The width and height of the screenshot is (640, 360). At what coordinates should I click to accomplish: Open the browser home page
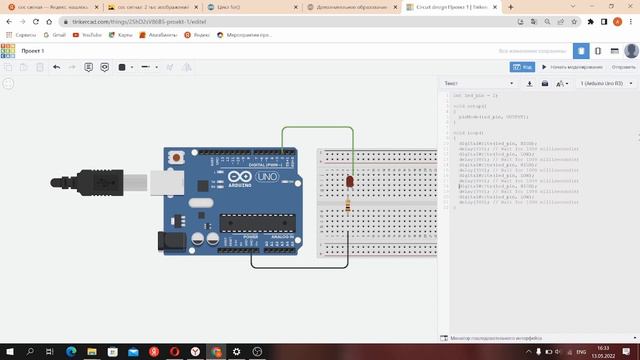point(49,22)
